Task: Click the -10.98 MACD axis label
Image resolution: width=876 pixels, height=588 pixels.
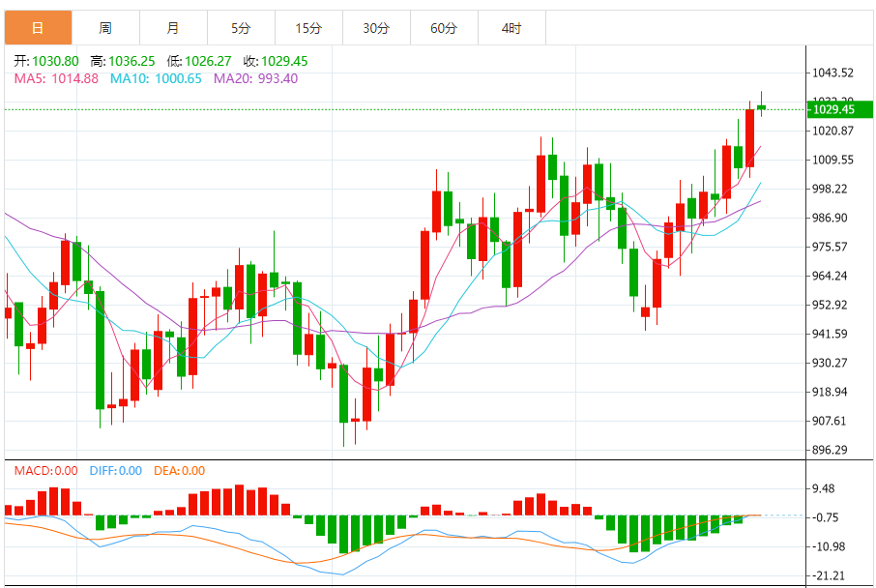Action: [x=828, y=546]
